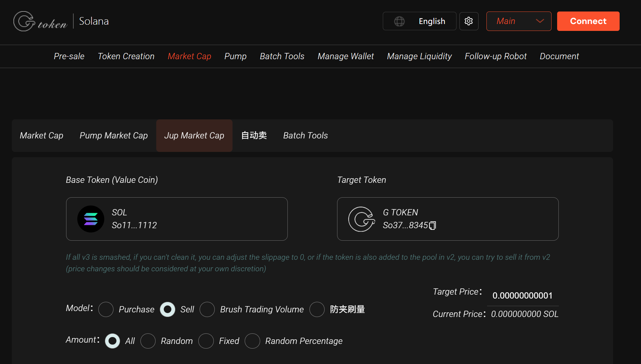
Task: Expand the Main network dropdown
Action: click(x=519, y=21)
